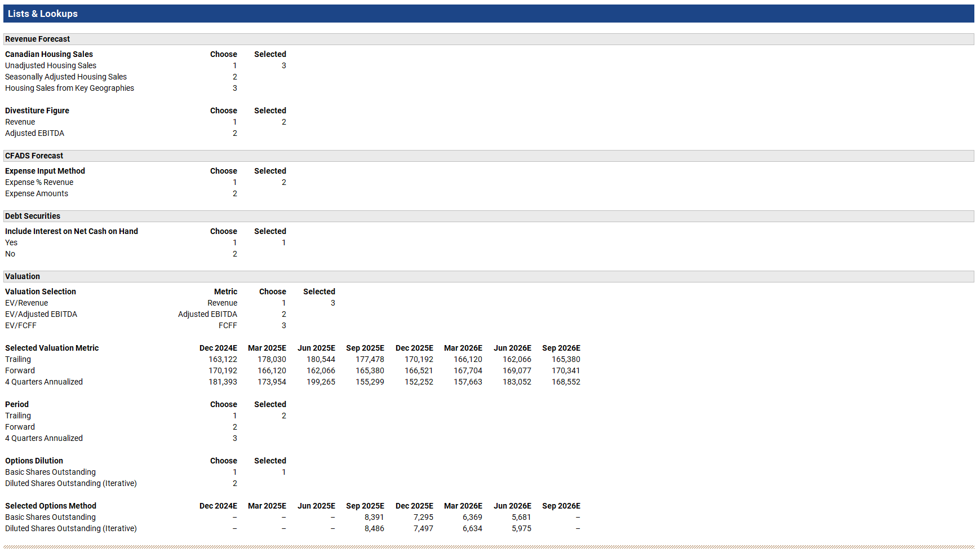Click the Options Dilution heading

(x=34, y=461)
